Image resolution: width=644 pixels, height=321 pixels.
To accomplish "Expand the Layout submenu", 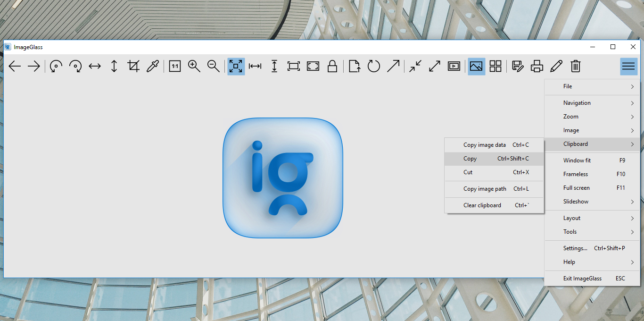I will point(592,218).
